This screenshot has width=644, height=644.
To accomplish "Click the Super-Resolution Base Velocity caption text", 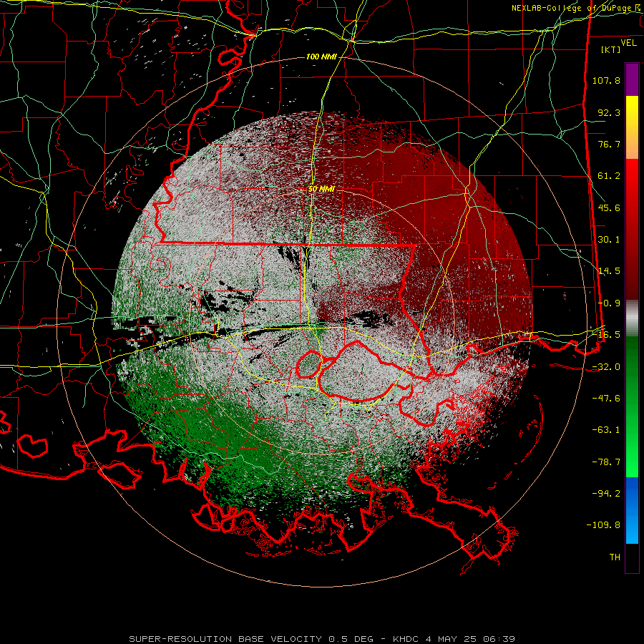I will [322, 639].
